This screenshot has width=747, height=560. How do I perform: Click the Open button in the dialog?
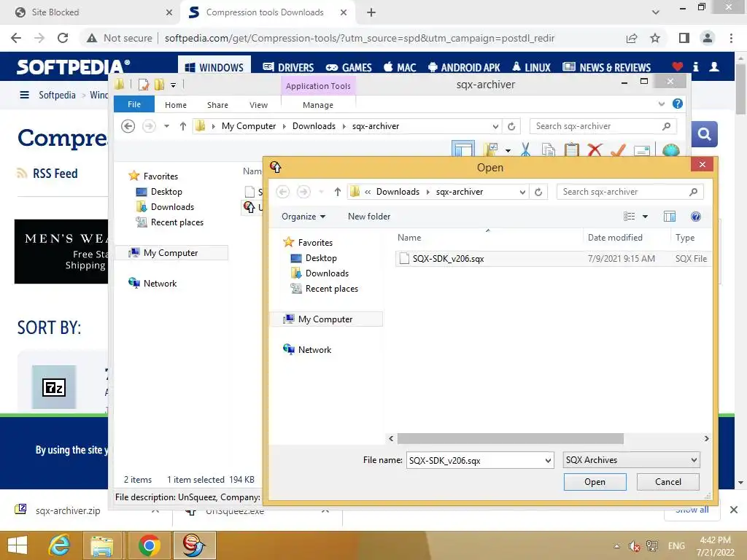595,481
